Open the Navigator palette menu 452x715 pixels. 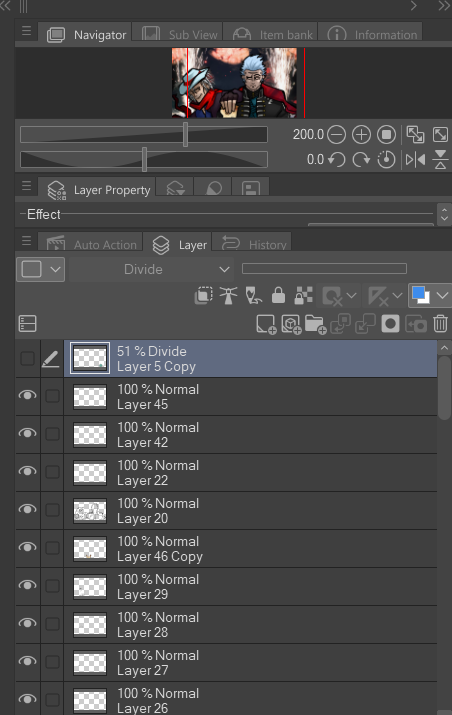coord(26,31)
